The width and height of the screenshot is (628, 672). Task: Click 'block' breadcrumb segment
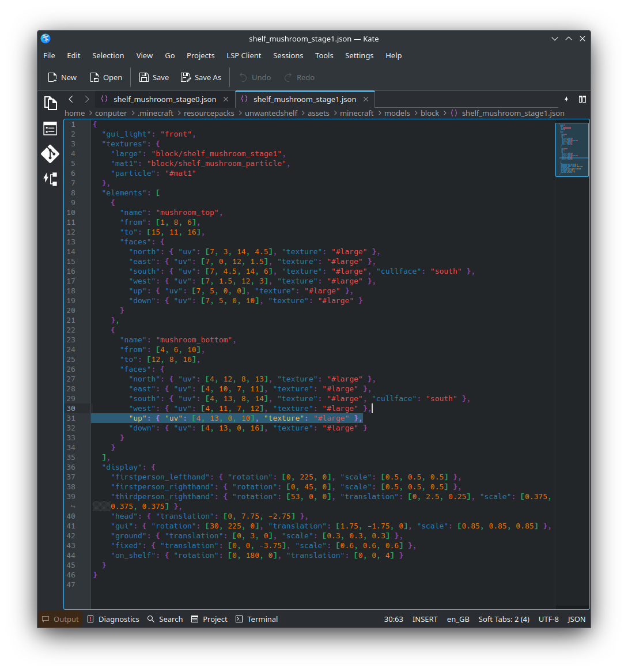coord(430,113)
